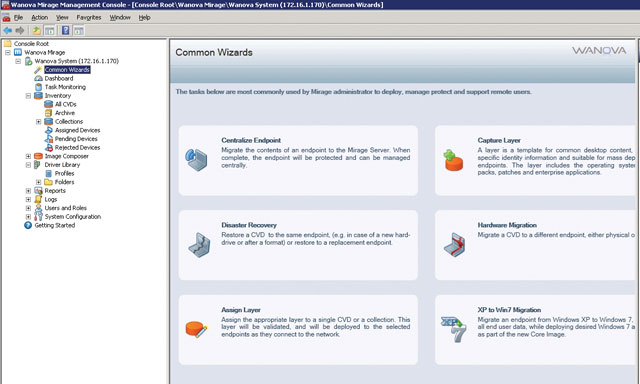Click the Back arrow toolbar icon

point(7,30)
